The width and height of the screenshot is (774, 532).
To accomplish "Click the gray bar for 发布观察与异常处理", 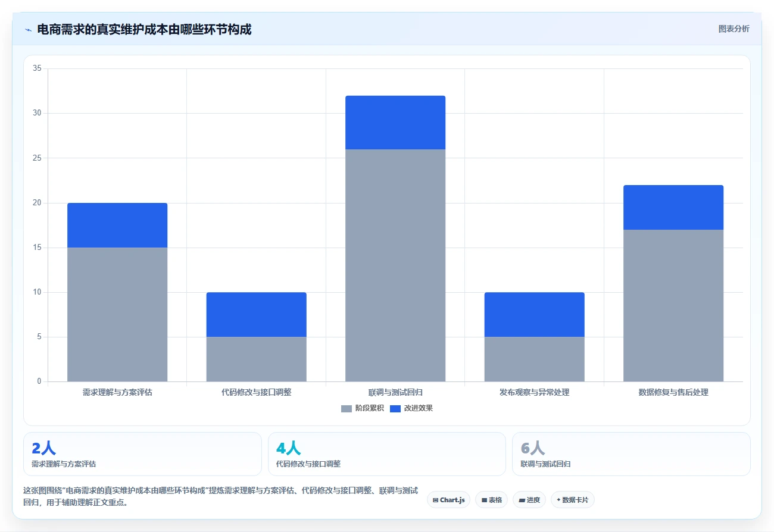I will point(535,359).
